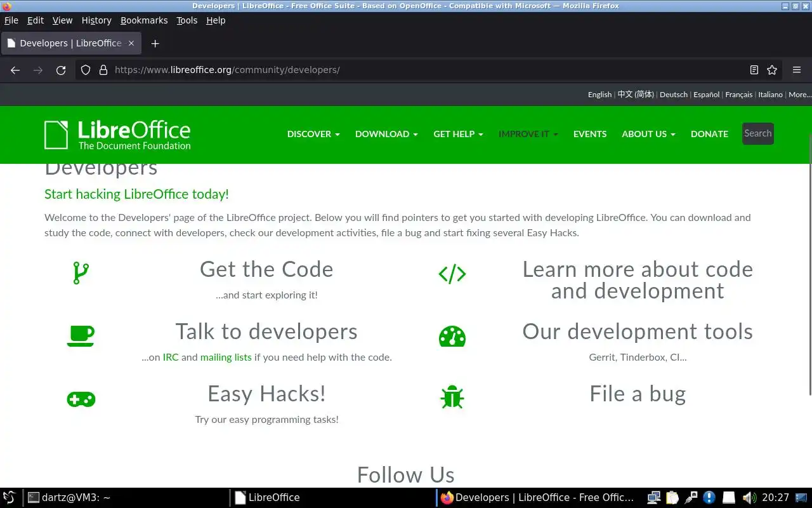Open Our development tools heading link
The image size is (812, 508).
click(x=638, y=331)
